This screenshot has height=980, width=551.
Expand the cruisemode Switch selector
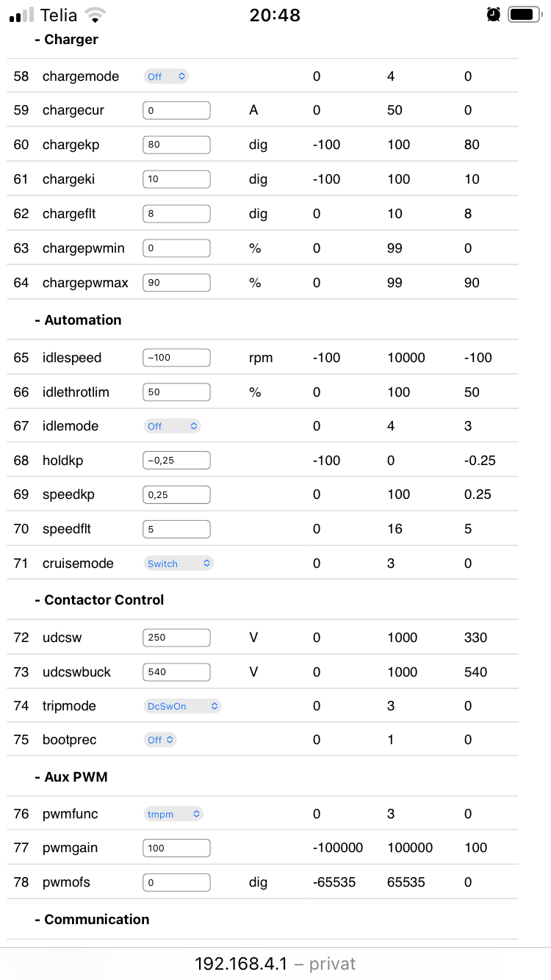pos(179,563)
